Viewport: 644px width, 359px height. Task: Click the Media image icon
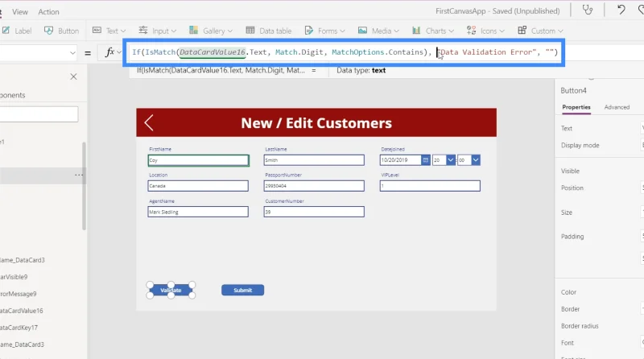[362, 31]
